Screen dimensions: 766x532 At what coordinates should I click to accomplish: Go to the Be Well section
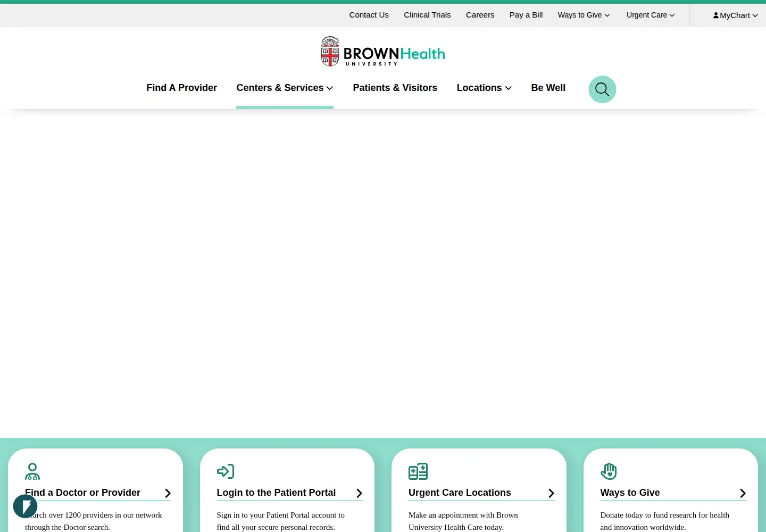[548, 88]
